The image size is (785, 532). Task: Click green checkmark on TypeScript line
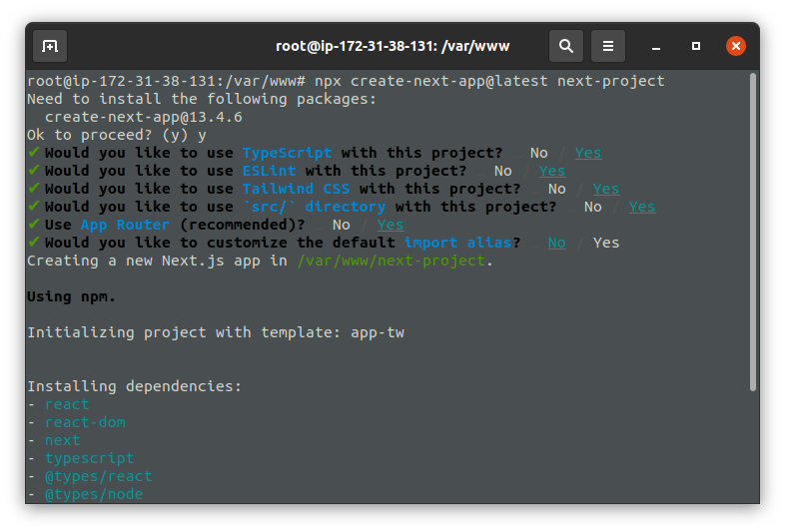pos(34,152)
